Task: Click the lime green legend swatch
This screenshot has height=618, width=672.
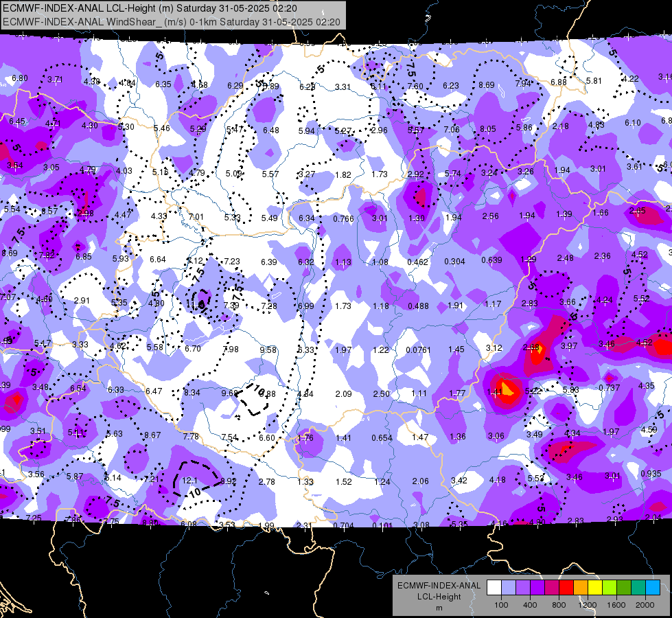Action: [x=610, y=588]
